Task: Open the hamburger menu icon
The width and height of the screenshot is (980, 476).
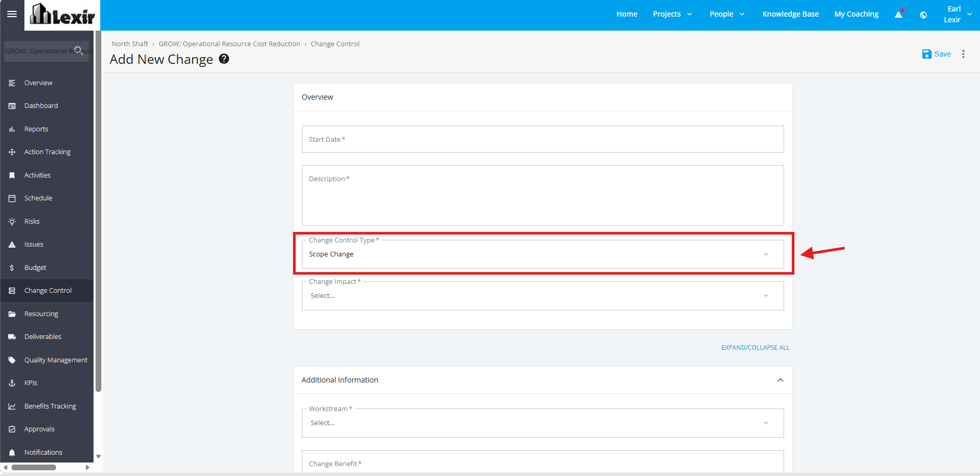Action: [x=12, y=14]
